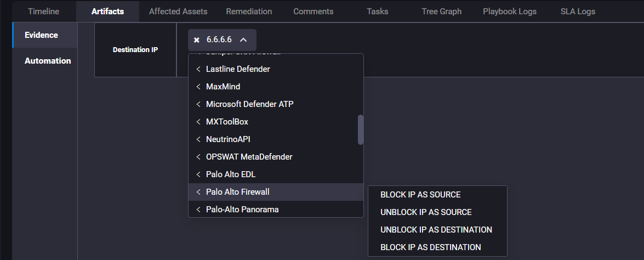Click chevron beside Palo Alto Firewall

[198, 192]
